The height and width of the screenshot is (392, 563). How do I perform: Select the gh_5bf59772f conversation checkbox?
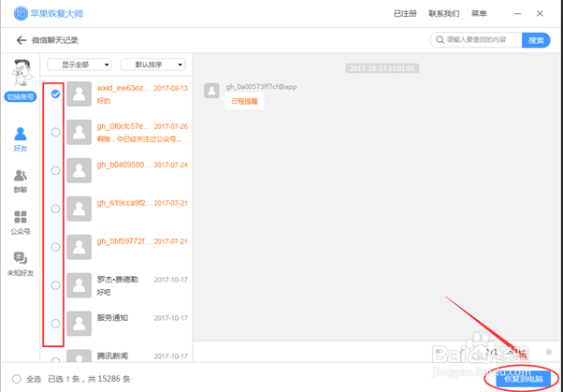click(55, 247)
